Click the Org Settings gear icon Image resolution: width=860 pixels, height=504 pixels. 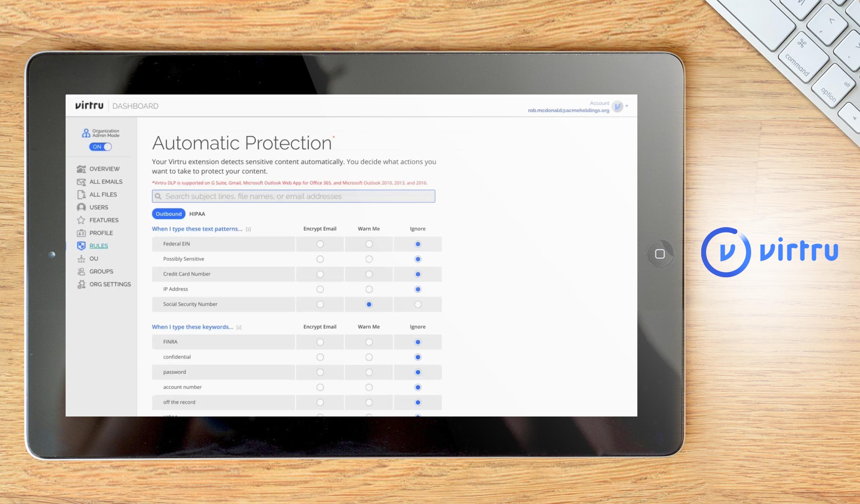click(81, 284)
